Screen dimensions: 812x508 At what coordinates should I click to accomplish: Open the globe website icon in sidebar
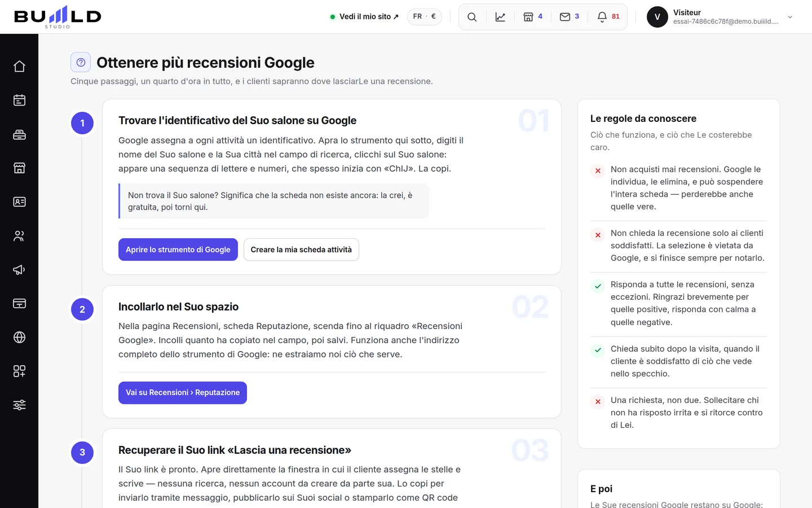(19, 338)
